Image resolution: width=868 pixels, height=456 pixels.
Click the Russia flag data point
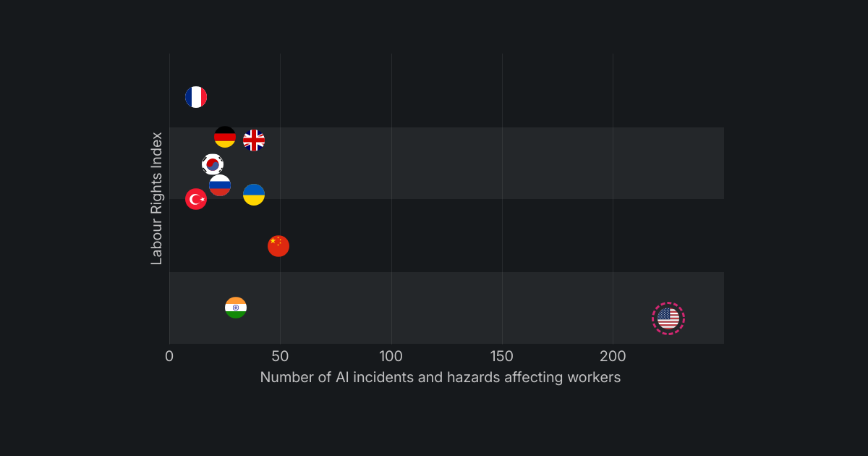220,185
